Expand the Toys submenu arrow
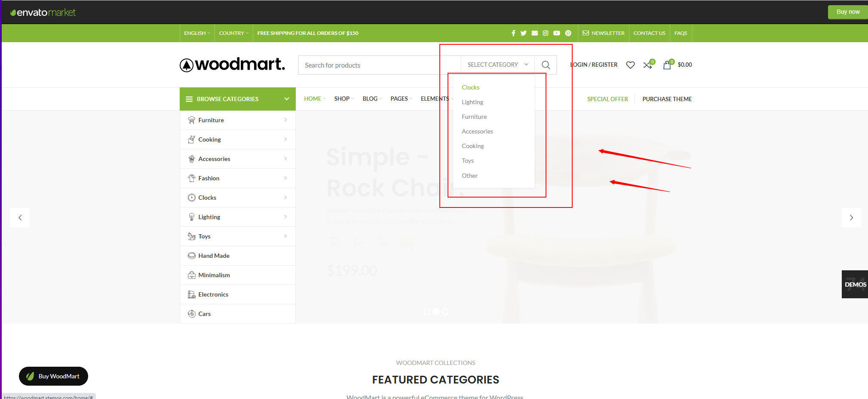 click(285, 236)
